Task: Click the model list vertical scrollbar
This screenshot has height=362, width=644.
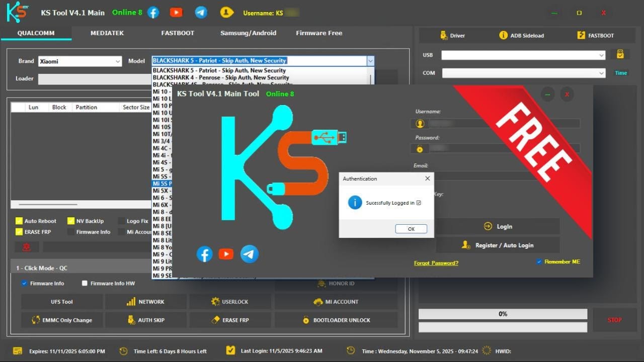Action: (372, 79)
